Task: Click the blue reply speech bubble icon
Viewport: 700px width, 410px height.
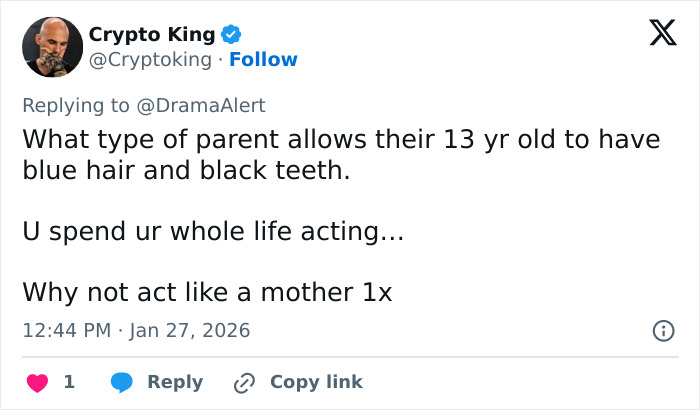Action: tap(122, 382)
